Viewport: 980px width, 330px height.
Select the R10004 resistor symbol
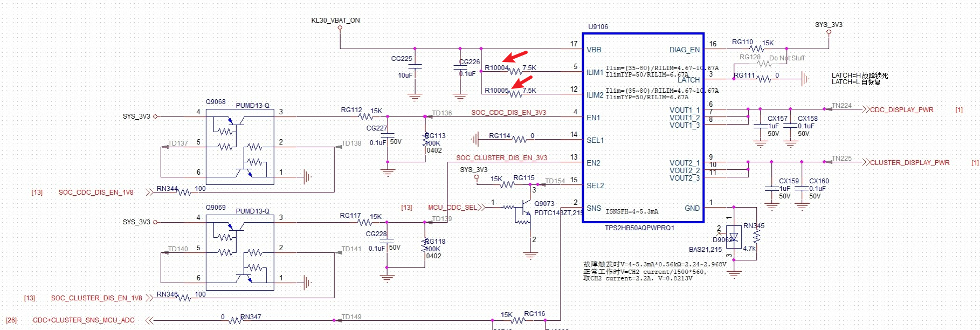tap(515, 71)
